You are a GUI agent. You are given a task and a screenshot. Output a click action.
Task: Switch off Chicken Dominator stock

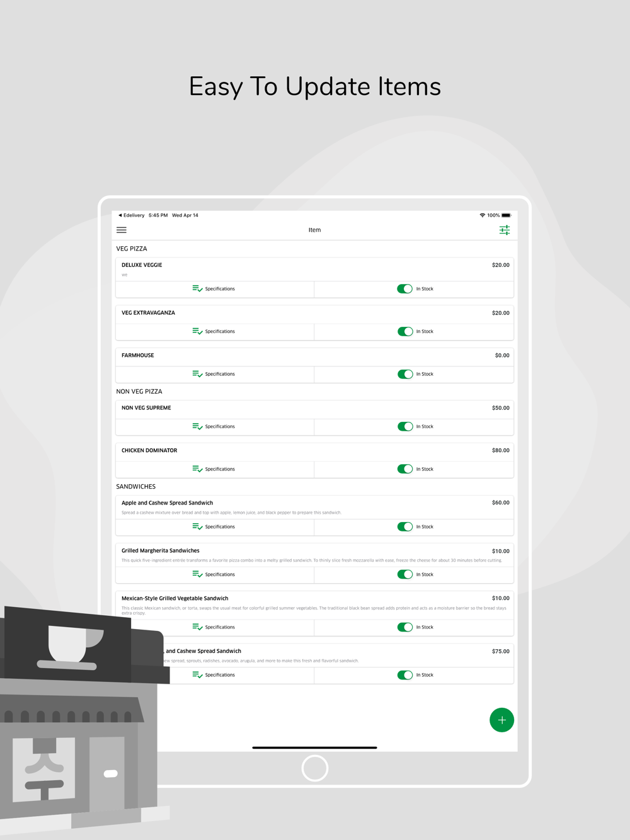coord(405,469)
